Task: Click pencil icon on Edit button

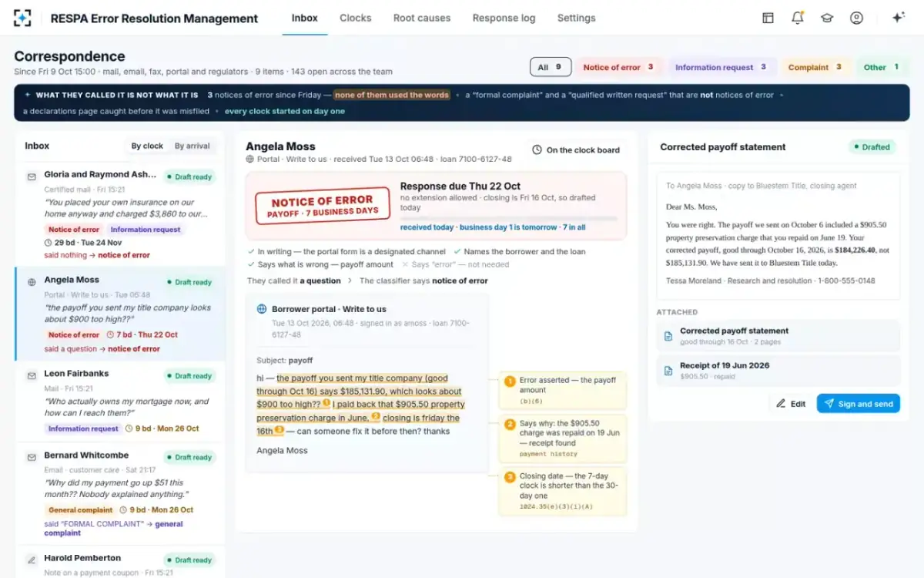Action: click(781, 404)
